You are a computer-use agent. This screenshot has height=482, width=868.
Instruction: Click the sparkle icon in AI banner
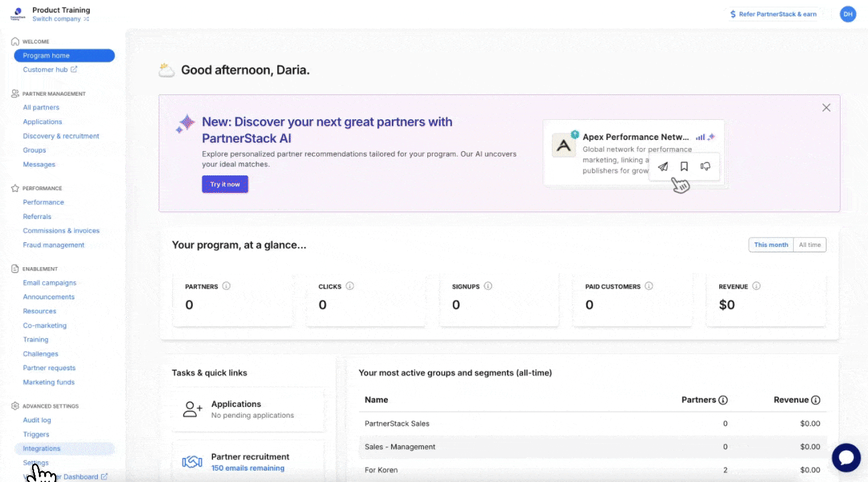point(185,124)
